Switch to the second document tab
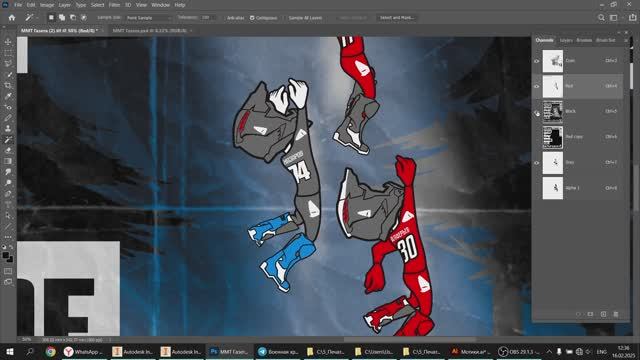 (150, 31)
